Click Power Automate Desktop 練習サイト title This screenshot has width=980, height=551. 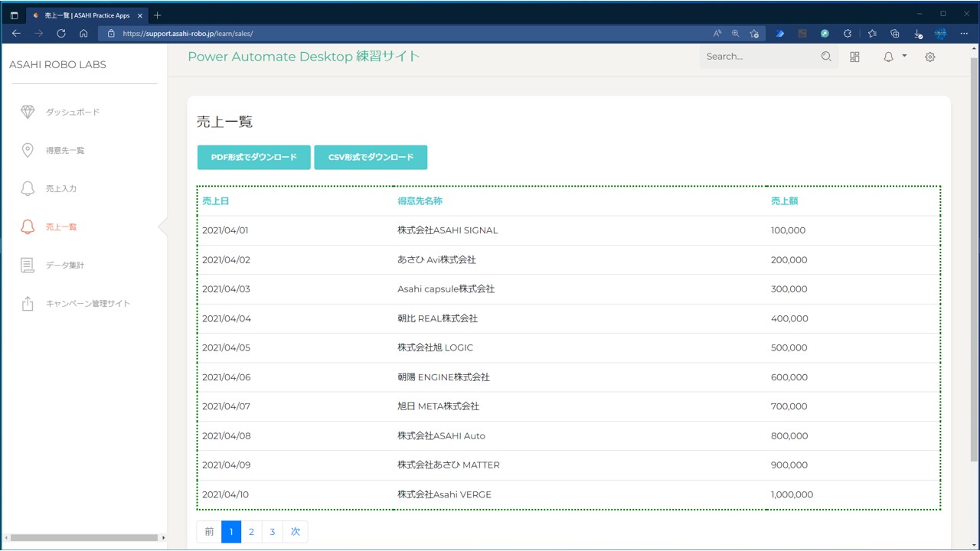tap(304, 56)
